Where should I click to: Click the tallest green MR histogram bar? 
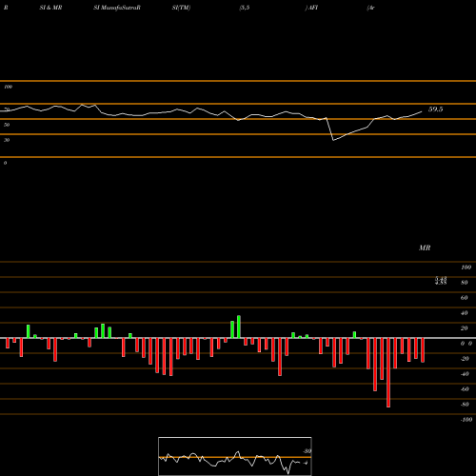click(x=239, y=327)
